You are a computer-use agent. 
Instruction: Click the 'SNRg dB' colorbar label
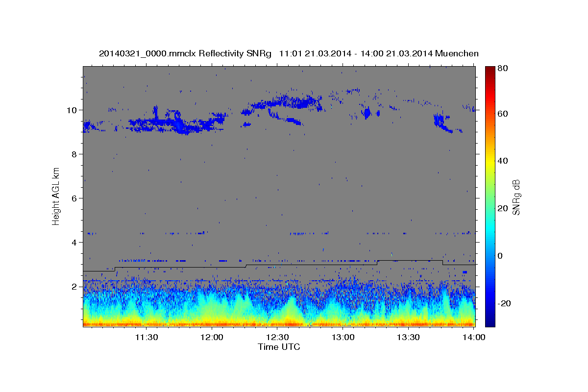tap(516, 197)
